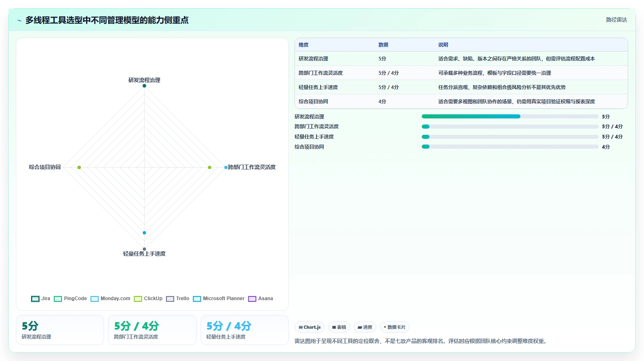The image size is (644, 361).
Task: Click the 跨部门工作流灵活度 data card
Action: 152,330
